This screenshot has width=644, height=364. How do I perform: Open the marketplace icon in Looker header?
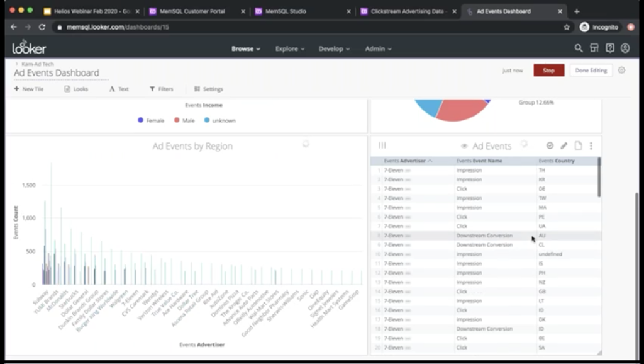coord(594,48)
